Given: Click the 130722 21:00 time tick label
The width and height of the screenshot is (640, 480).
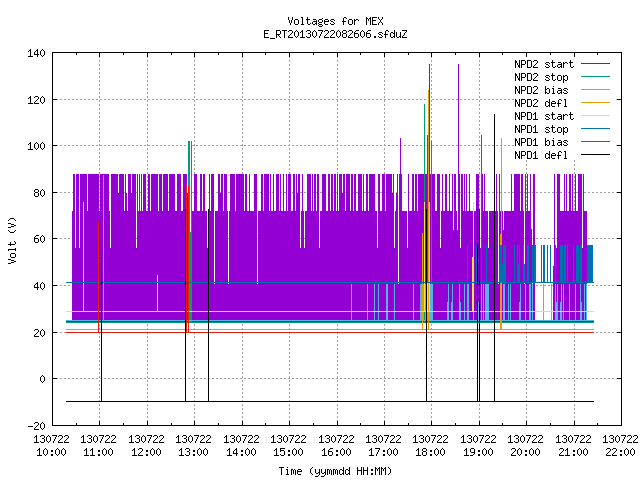Looking at the screenshot, I should [573, 446].
